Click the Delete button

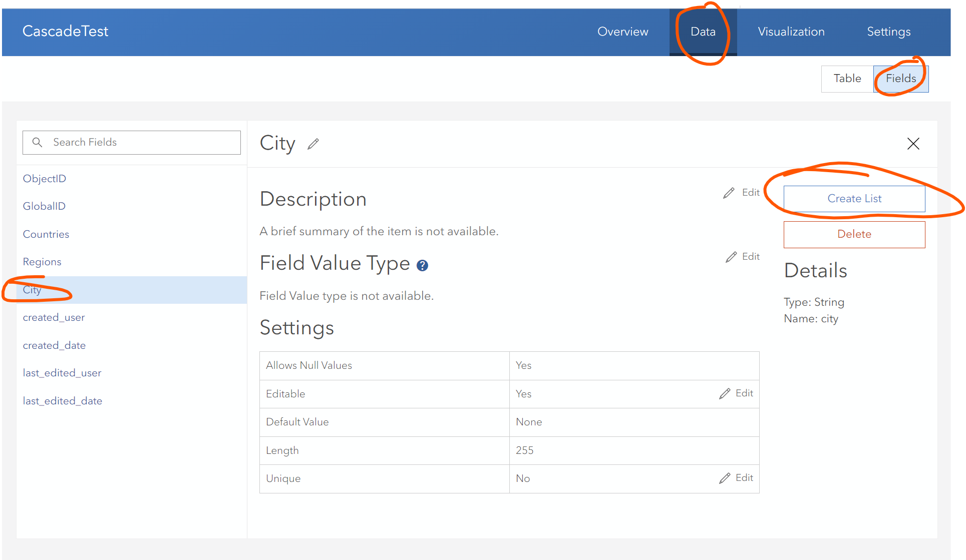point(854,234)
